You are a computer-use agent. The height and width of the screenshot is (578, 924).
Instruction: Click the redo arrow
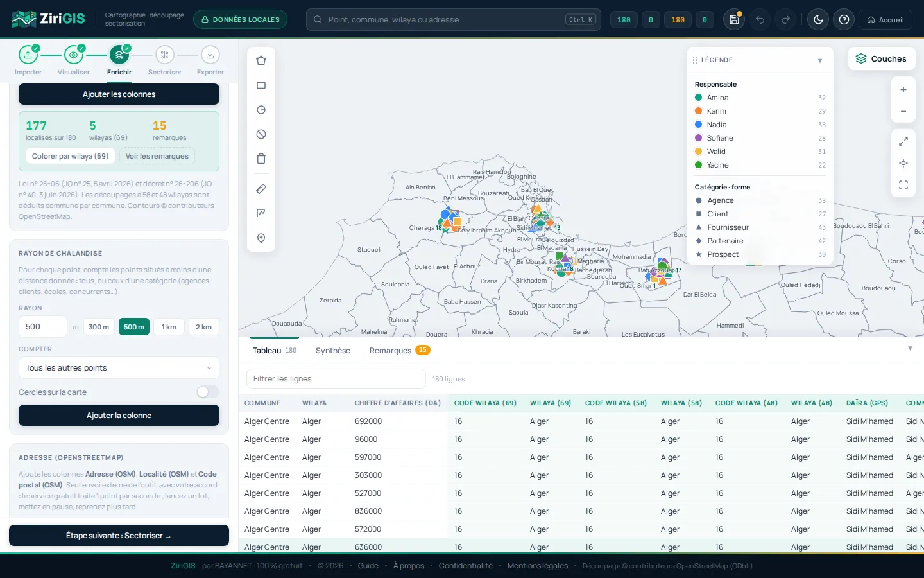pyautogui.click(x=785, y=20)
